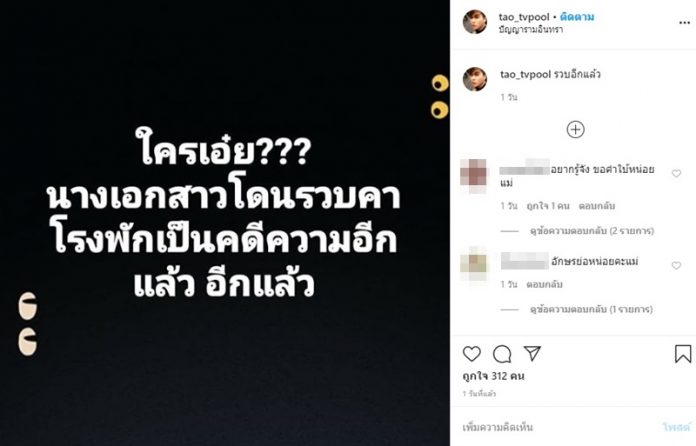Load more comments with plus circle
The height and width of the screenshot is (446, 696).
pos(575,130)
